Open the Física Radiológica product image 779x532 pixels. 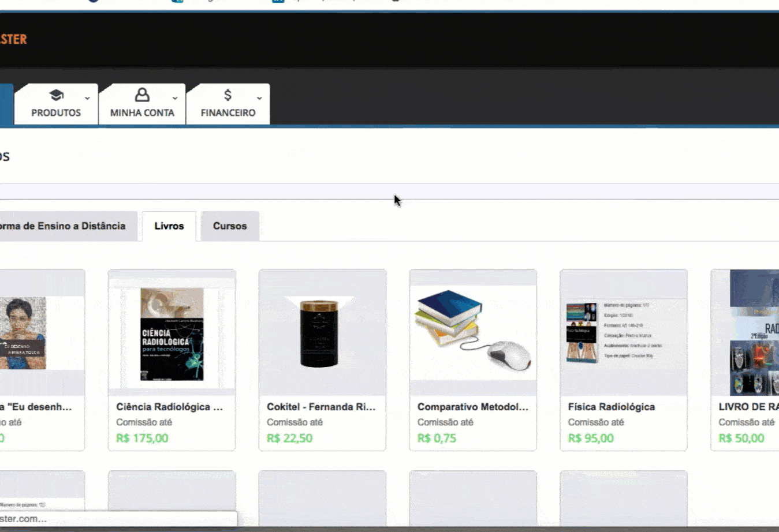[x=623, y=333]
